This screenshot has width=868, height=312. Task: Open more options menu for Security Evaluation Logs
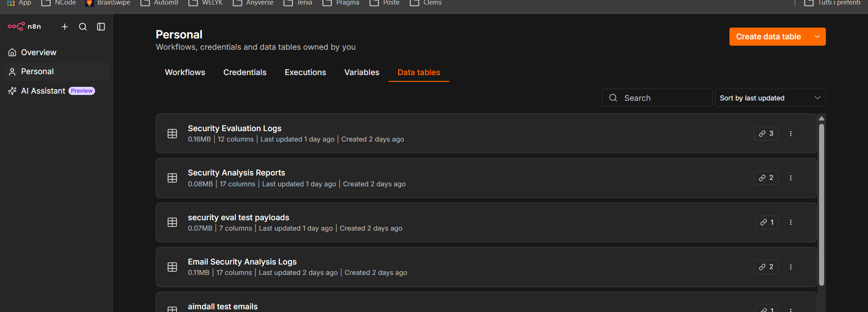(x=791, y=133)
